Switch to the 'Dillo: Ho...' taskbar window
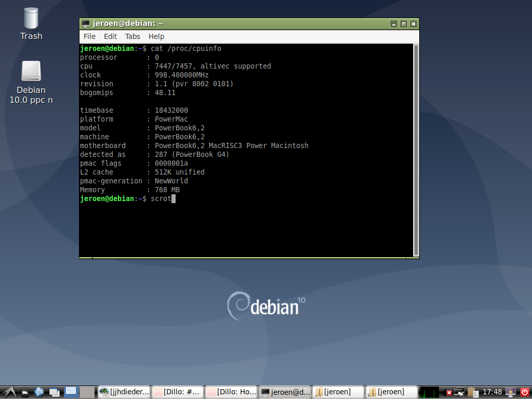This screenshot has height=399, width=532. (231, 392)
